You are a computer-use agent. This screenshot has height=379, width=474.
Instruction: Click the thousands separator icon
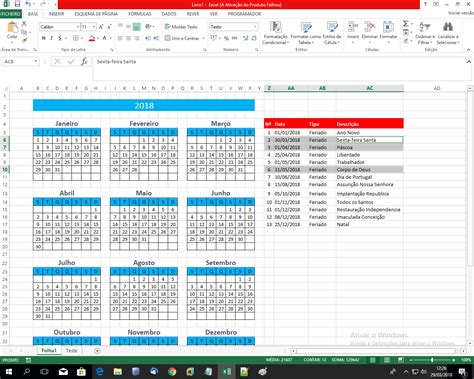coord(234,38)
